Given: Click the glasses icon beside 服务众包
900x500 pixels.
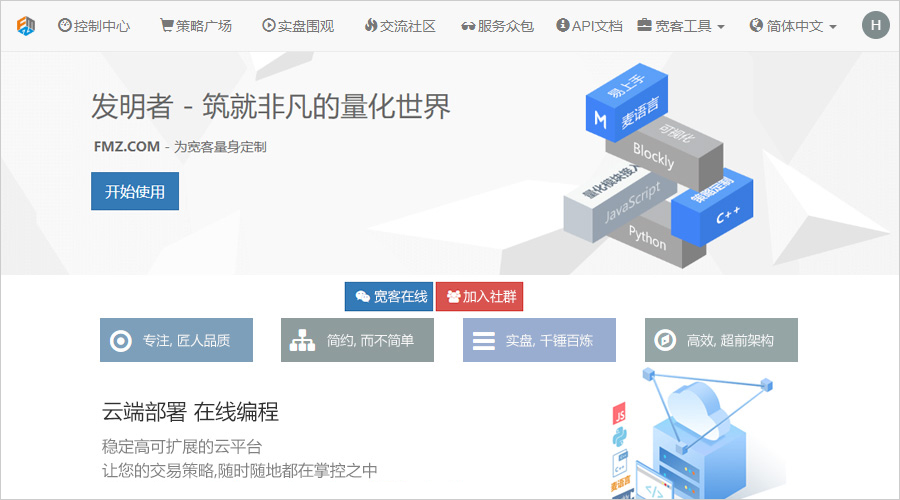Looking at the screenshot, I should (468, 26).
